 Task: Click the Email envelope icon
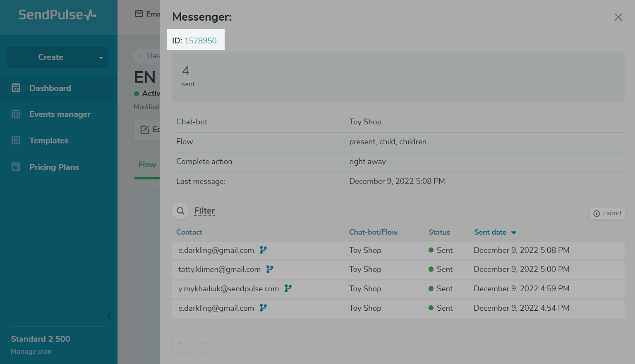coord(139,14)
